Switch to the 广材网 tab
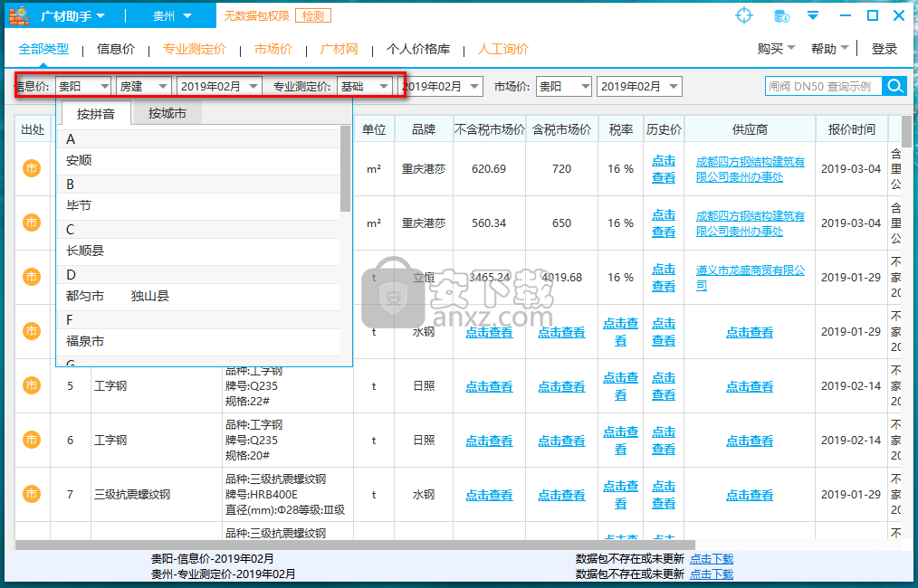 [339, 49]
